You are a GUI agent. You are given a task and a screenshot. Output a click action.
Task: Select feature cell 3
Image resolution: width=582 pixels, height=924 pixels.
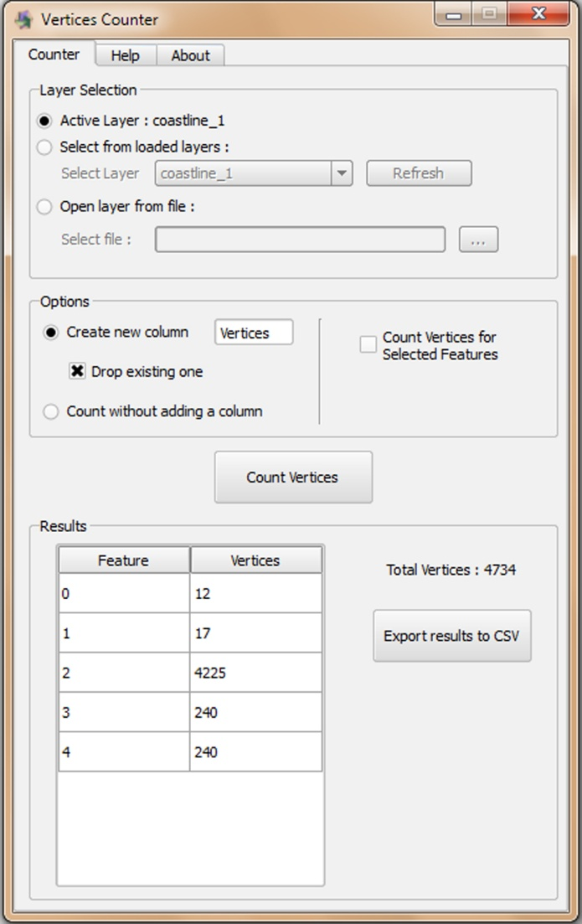coord(124,712)
